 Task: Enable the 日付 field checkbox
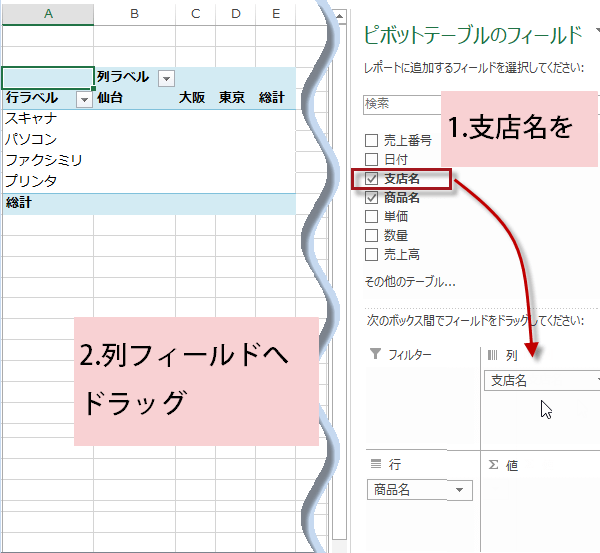pos(372,159)
